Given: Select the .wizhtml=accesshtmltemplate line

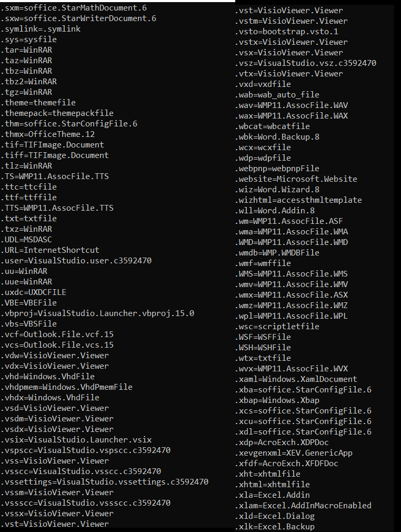Looking at the screenshot, I should point(298,200).
